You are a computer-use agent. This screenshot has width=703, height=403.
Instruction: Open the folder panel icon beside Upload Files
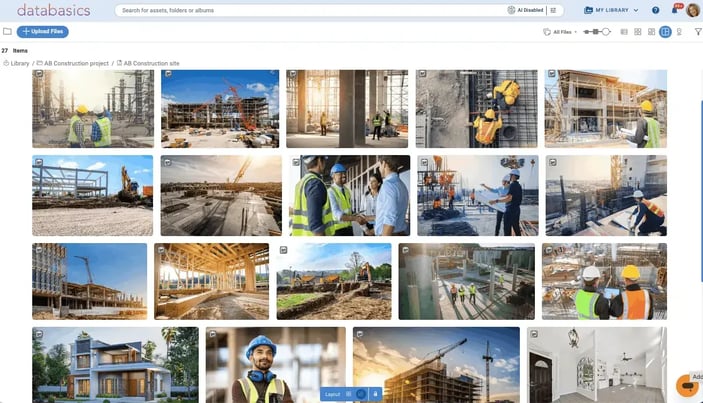pos(7,31)
